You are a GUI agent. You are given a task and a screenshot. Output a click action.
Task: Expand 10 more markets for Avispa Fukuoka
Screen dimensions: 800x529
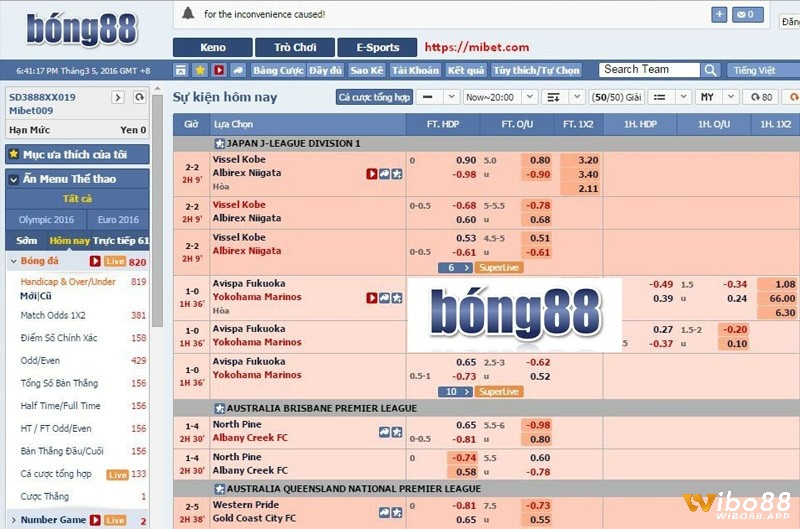point(455,392)
